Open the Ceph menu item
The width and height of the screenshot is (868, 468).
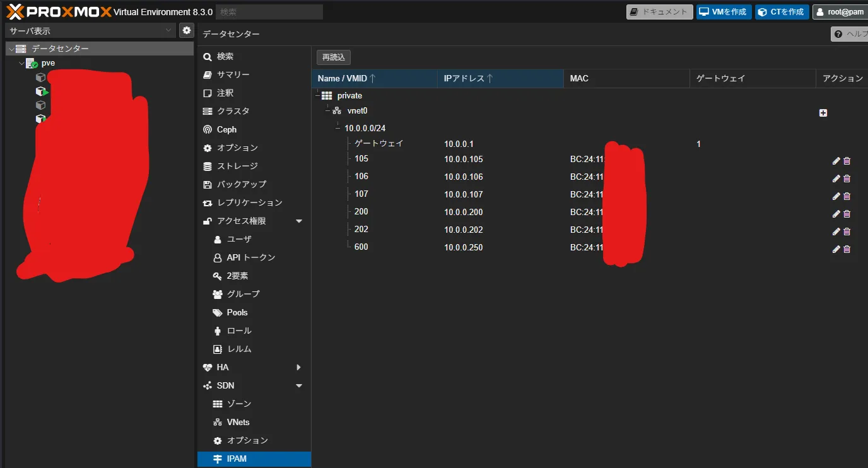pyautogui.click(x=226, y=129)
